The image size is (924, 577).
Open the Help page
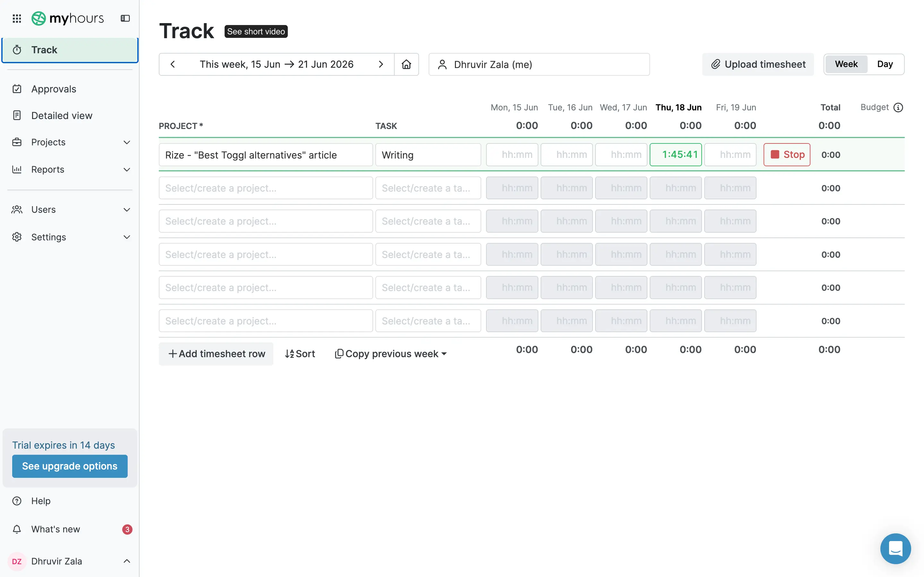[70, 501]
